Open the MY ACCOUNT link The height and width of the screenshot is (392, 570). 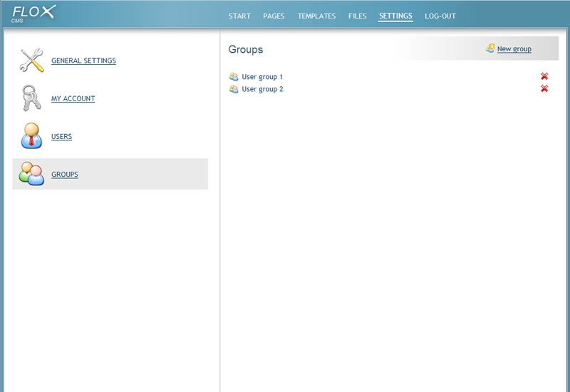click(x=73, y=98)
